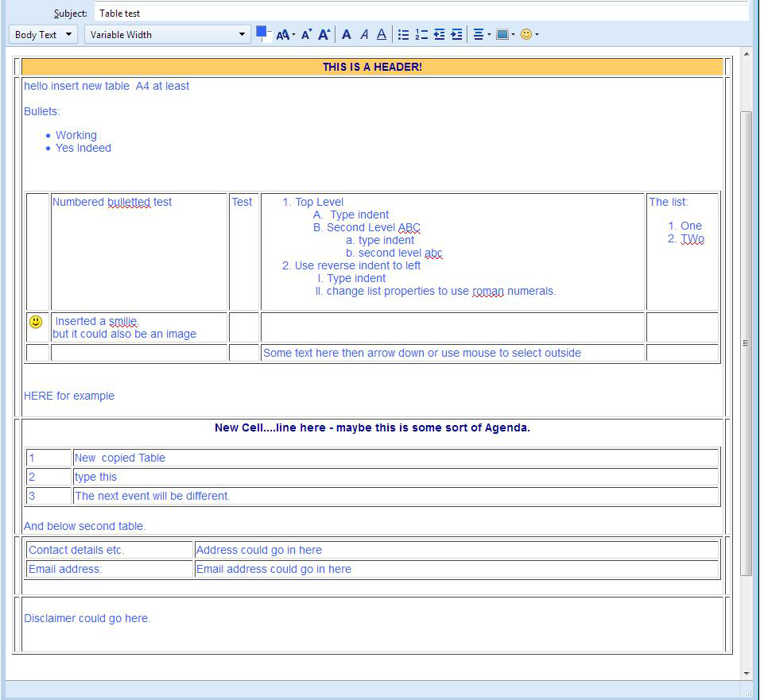Viewport: 764px width, 700px height.
Task: Click the smiley image inside the table cell
Action: pyautogui.click(x=37, y=321)
